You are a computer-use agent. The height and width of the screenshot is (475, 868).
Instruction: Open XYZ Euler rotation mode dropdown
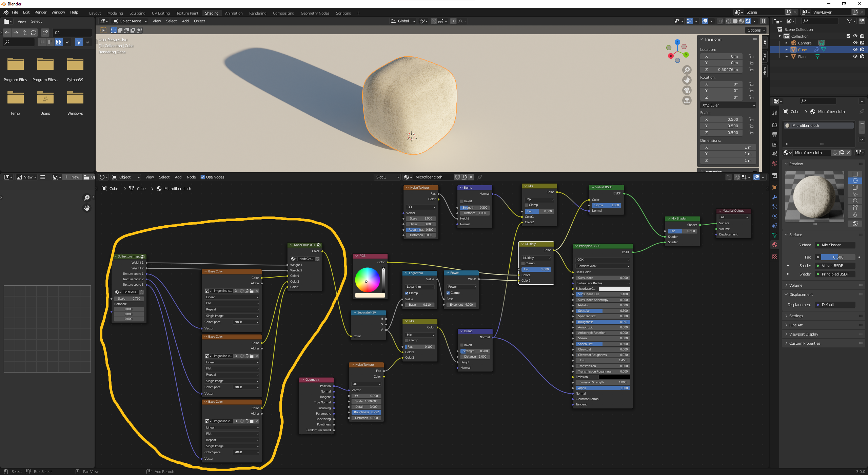tap(729, 105)
